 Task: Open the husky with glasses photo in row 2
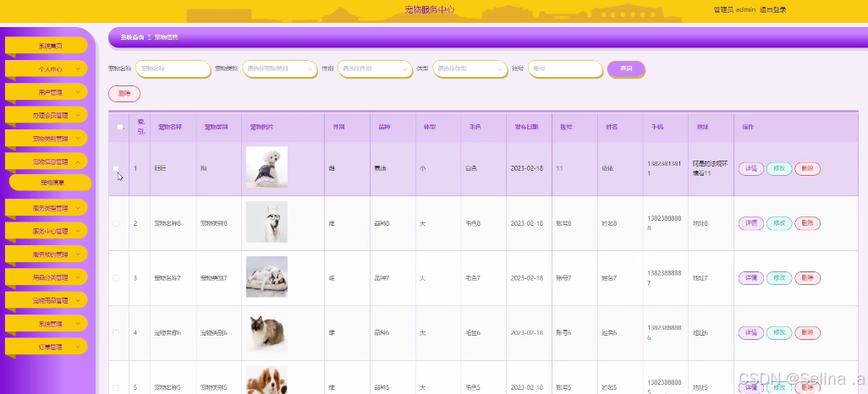coord(266,222)
